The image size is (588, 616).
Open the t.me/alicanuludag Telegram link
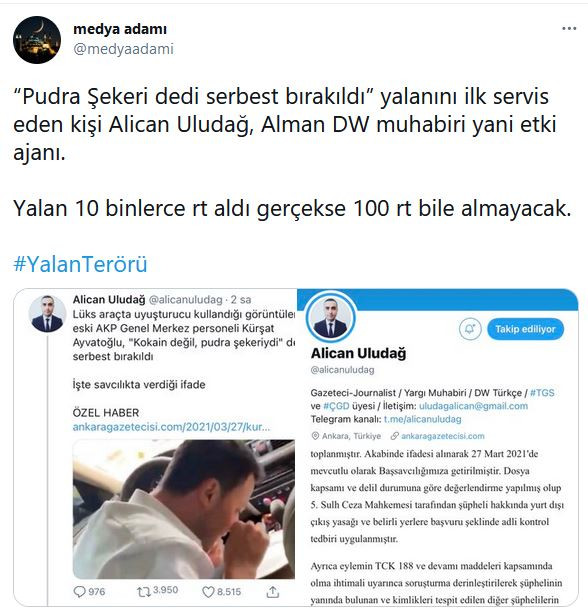[423, 419]
